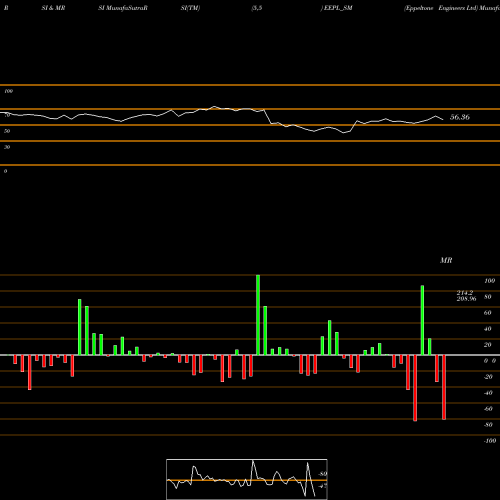The image size is (500, 500).
Task: Click the -80 label on MR axis
Action: point(488,425)
